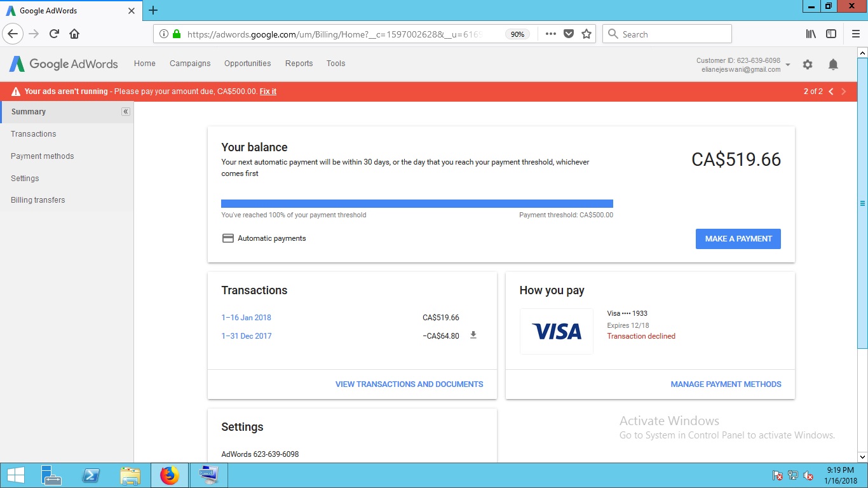Click the Fix it link
The height and width of the screenshot is (488, 868).
(x=268, y=91)
